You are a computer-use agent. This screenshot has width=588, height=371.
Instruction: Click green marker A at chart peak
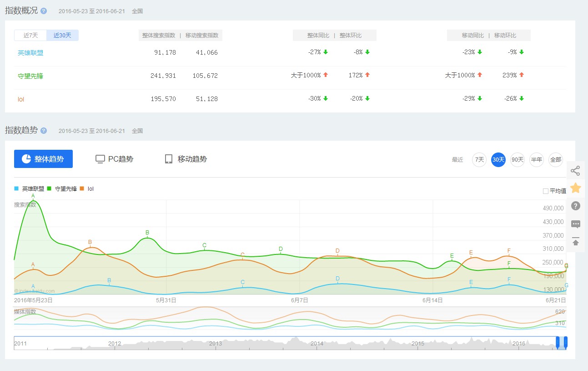point(33,196)
